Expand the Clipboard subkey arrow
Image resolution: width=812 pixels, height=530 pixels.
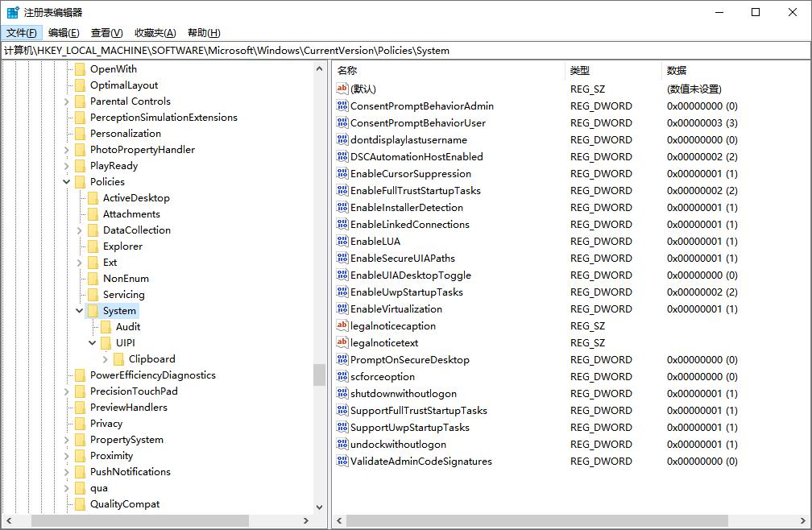click(106, 359)
